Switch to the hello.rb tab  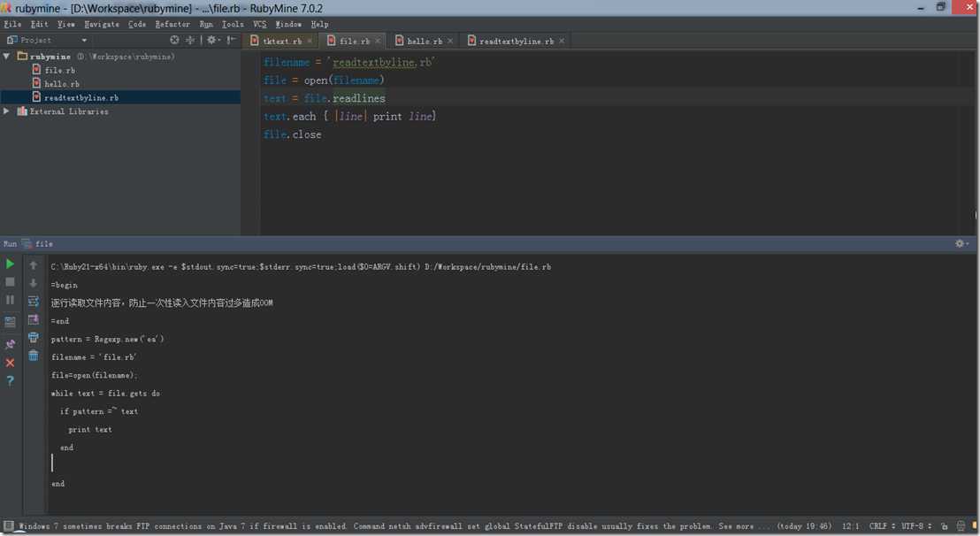(425, 42)
